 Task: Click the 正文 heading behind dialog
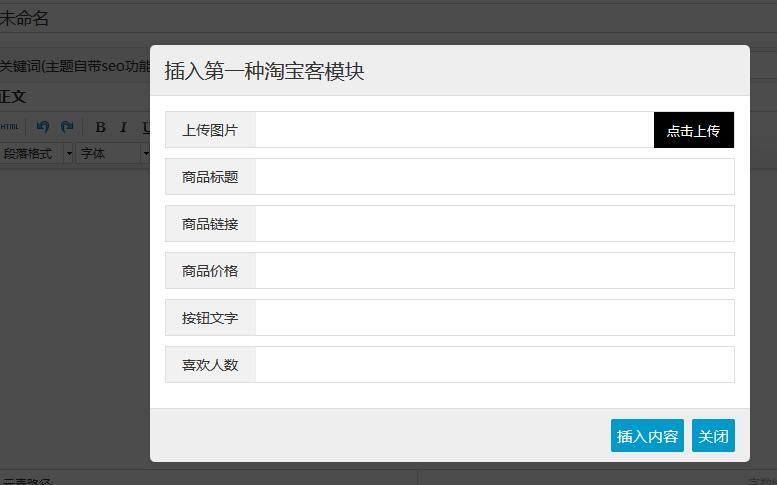click(x=13, y=96)
